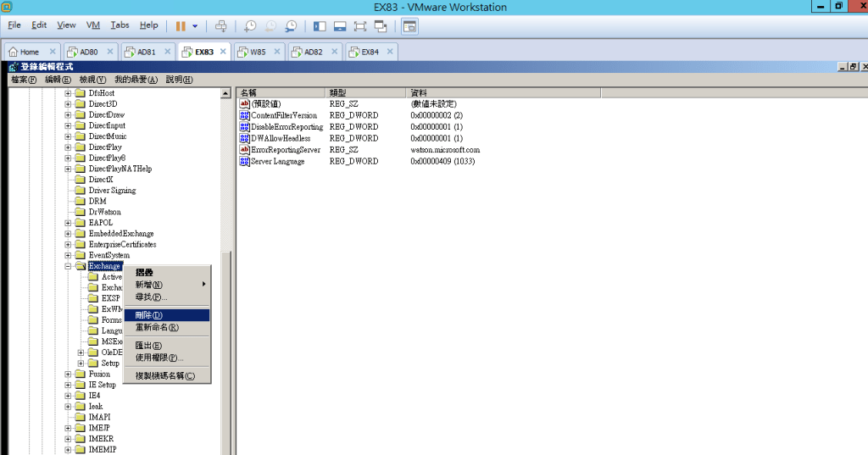Take a snapshot of this virtual machine
The height and width of the screenshot is (455, 868).
point(250,26)
